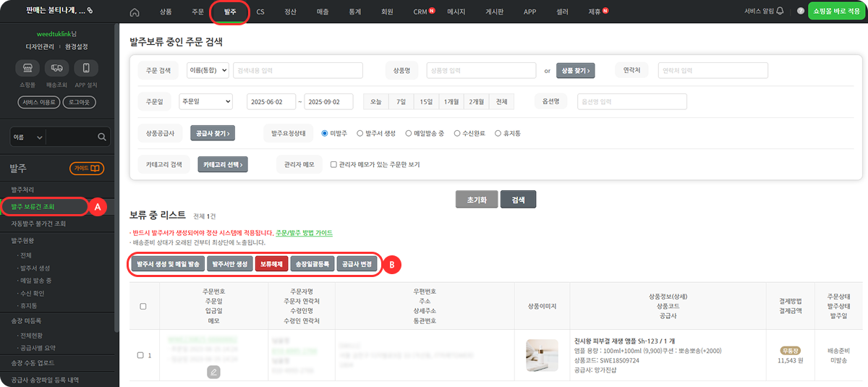Image resolution: width=868 pixels, height=387 pixels.
Task: Open the sidebar 이름 search type dropdown
Action: [27, 137]
